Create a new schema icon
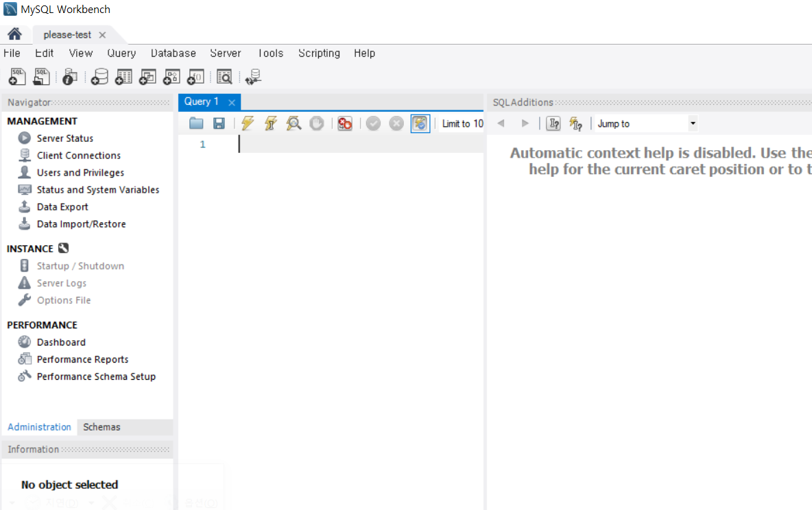 pyautogui.click(x=99, y=77)
